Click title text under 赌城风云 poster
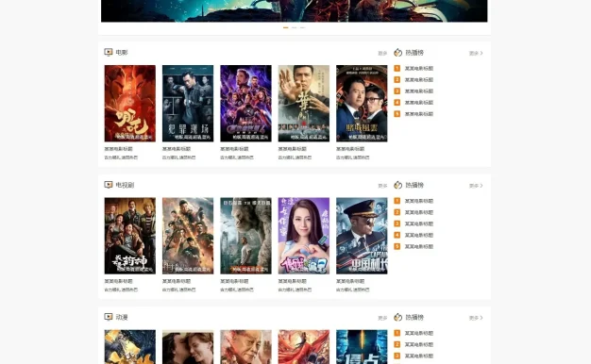This screenshot has width=591, height=364. [x=350, y=149]
